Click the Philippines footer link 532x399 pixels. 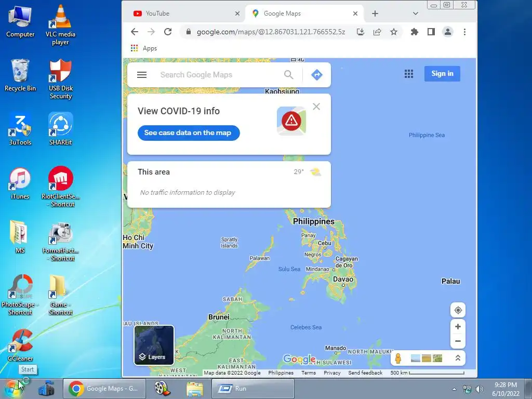pos(281,373)
